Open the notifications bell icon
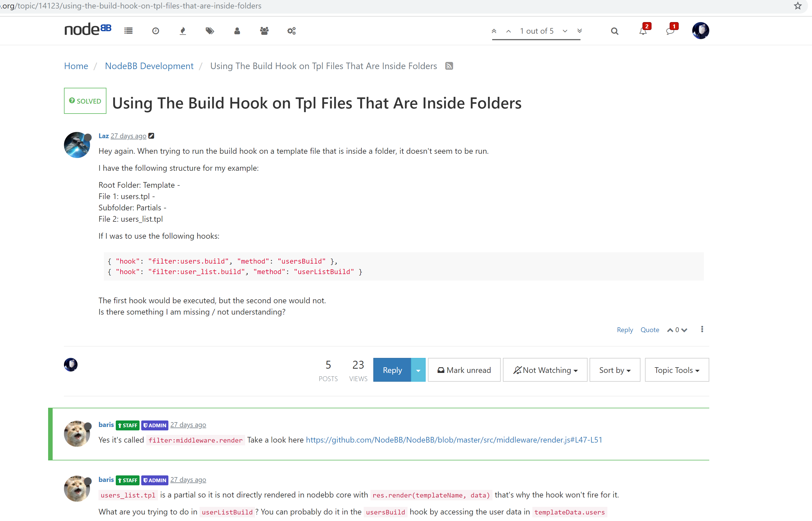 [x=643, y=31]
